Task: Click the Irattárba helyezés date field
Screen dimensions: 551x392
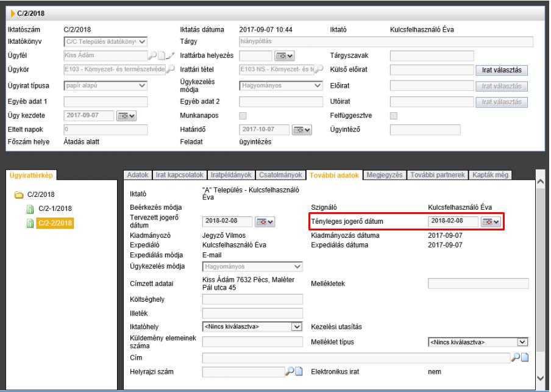Action: tap(255, 55)
